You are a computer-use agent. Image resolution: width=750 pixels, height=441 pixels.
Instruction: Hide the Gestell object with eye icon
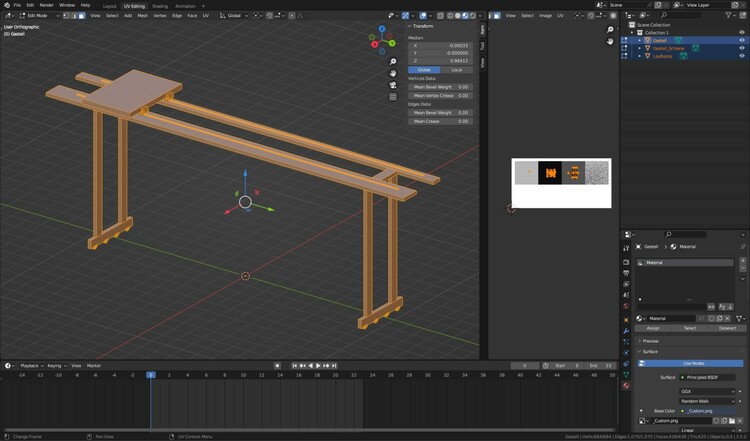[741, 40]
